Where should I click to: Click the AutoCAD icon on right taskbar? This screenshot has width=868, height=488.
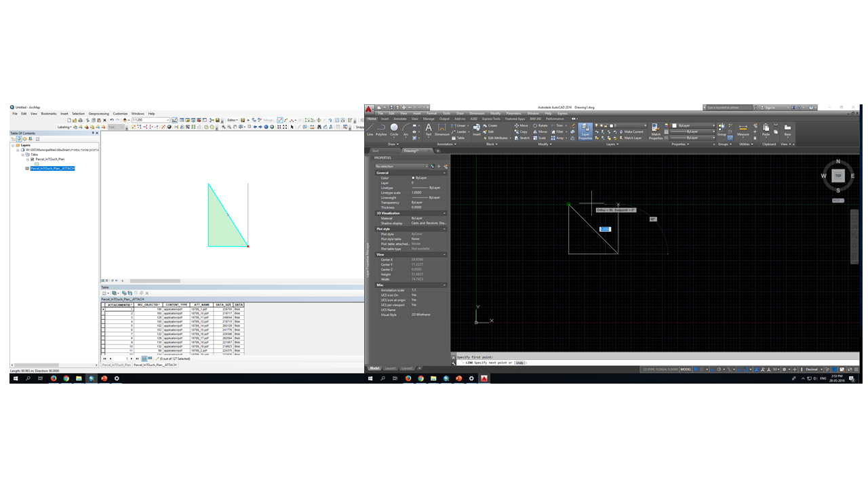pyautogui.click(x=484, y=378)
